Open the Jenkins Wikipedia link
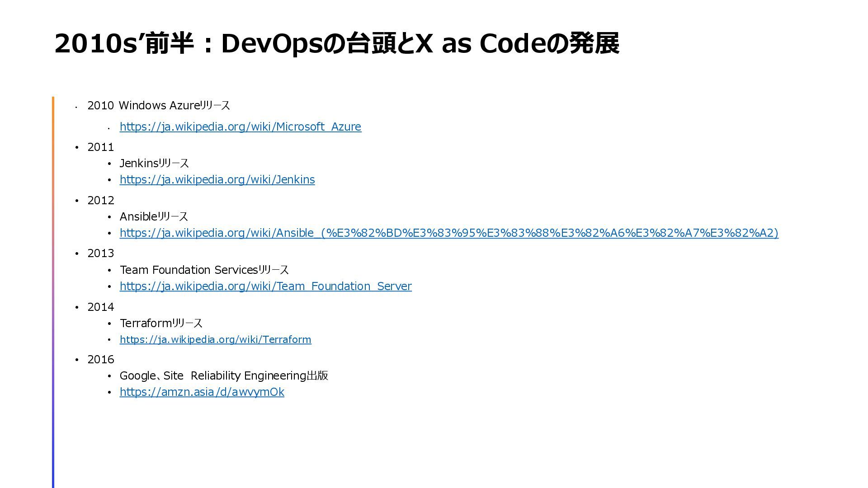This screenshot has width=868, height=488. point(217,180)
